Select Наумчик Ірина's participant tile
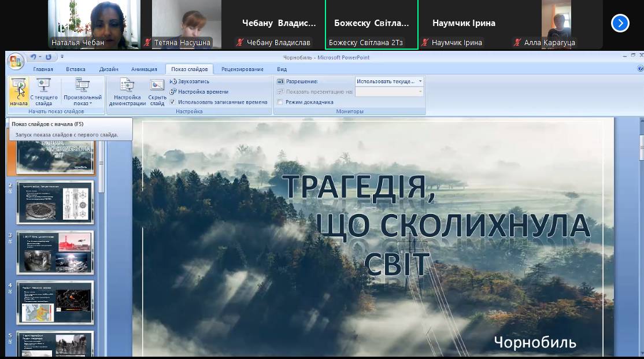644x359 pixels. (464, 25)
